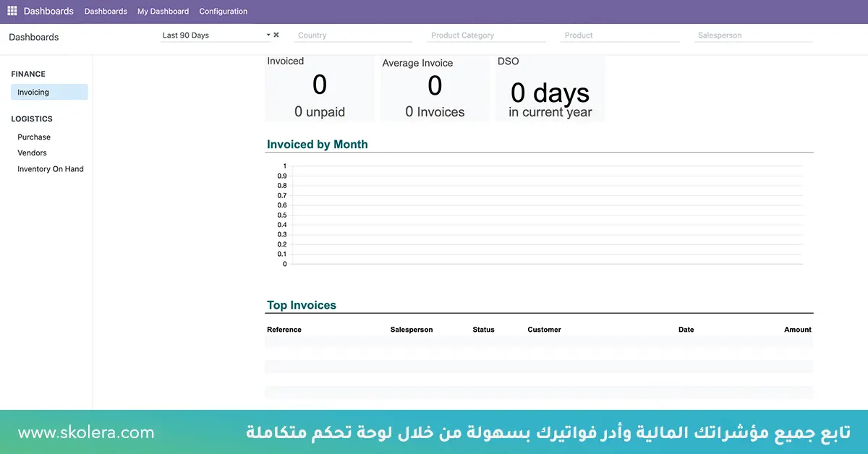Viewport: 868px width, 454px height.
Task: Click the FINANCE section label
Action: click(28, 74)
